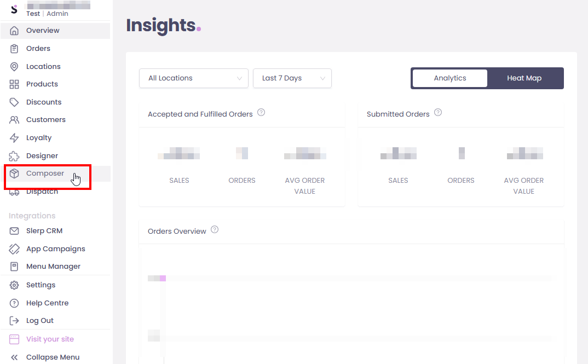Select the Analytics view toggle
588x364 pixels.
(450, 78)
